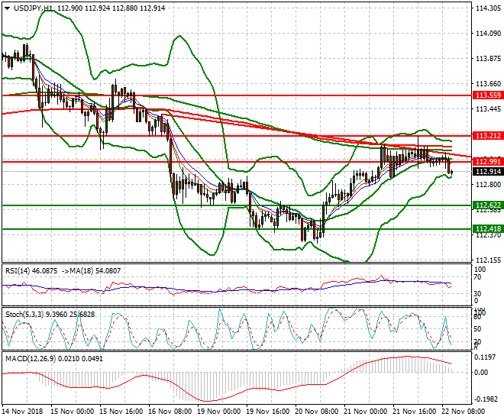Click the 114.305 price scale value
The image size is (504, 420).
488,8
